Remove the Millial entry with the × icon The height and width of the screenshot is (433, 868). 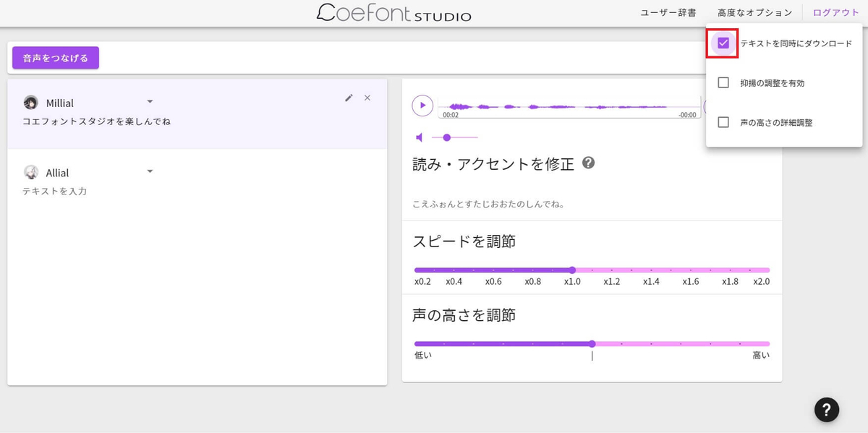367,97
